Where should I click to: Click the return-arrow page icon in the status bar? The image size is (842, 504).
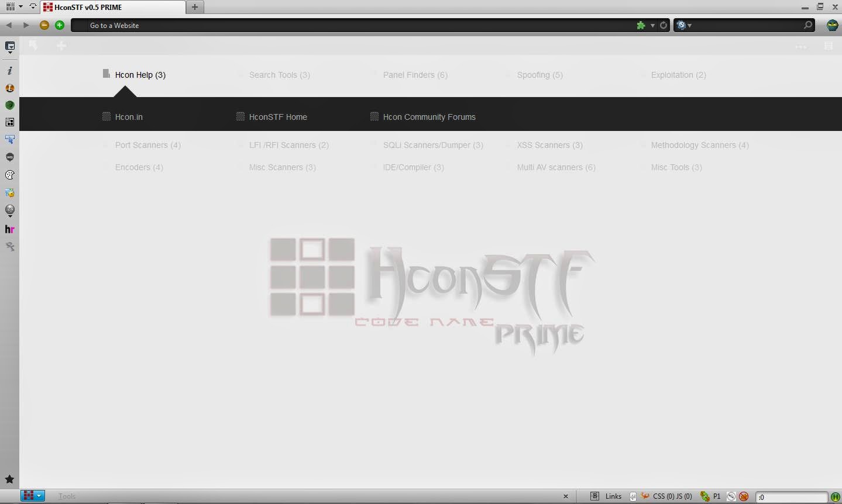tap(633, 496)
